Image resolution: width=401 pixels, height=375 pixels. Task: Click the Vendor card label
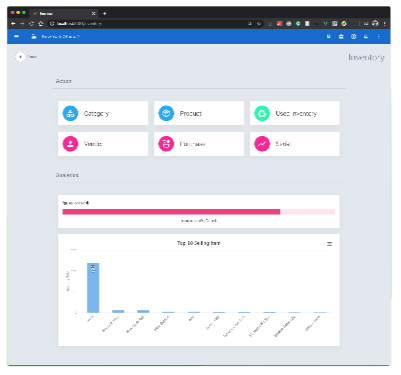(93, 144)
